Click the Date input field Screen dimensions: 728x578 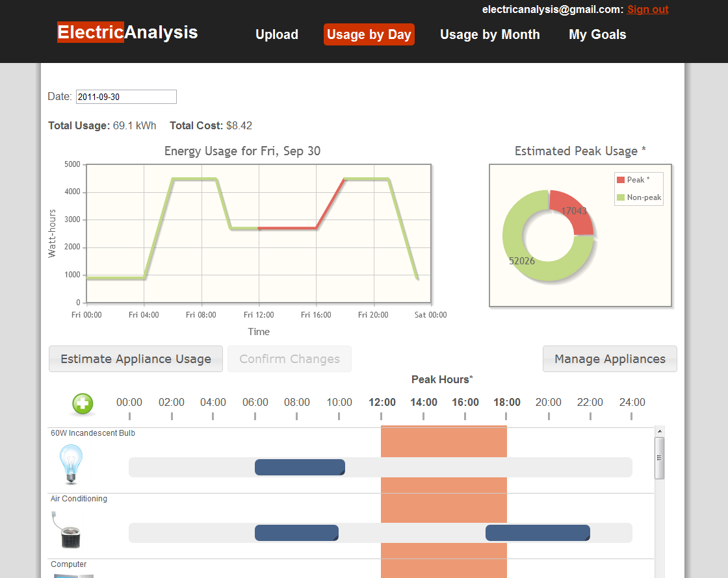[126, 97]
